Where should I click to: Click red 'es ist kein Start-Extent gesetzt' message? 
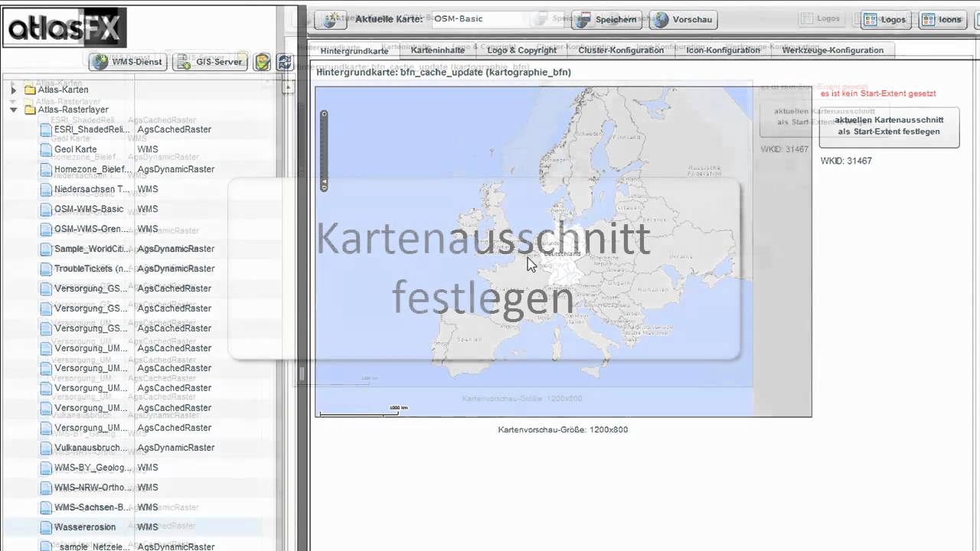coord(878,93)
